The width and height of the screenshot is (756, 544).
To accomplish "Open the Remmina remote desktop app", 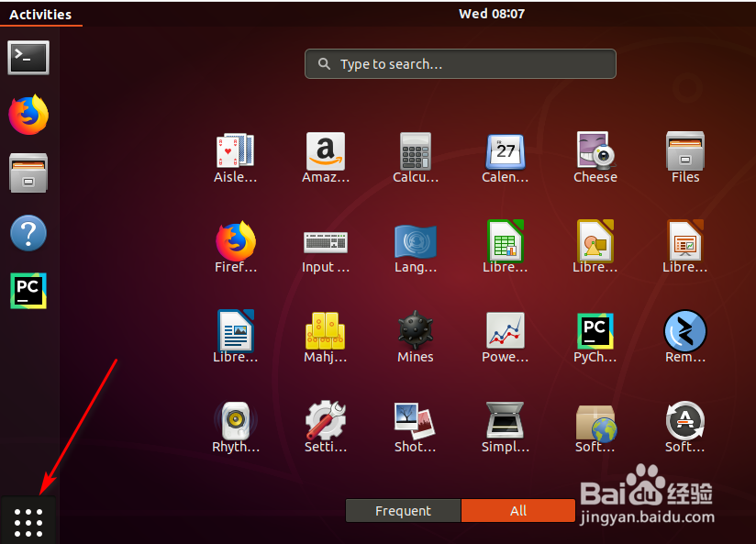I will 685,336.
